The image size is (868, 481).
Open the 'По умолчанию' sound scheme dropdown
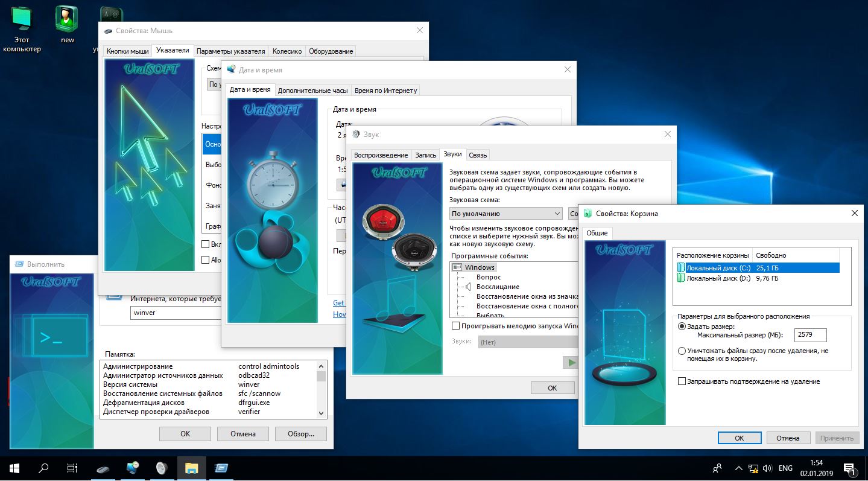pos(505,213)
